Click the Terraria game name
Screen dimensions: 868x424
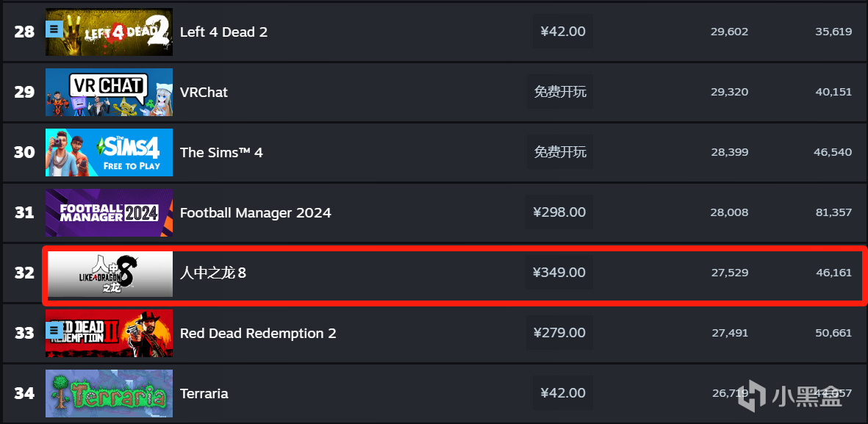tap(204, 394)
